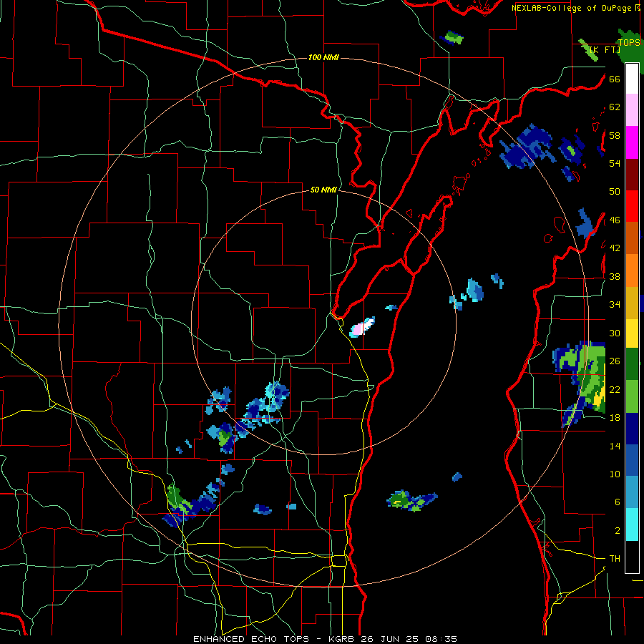Screen dimensions: 644x644
Task: Click the "K FT" units label
Action: tap(605, 50)
